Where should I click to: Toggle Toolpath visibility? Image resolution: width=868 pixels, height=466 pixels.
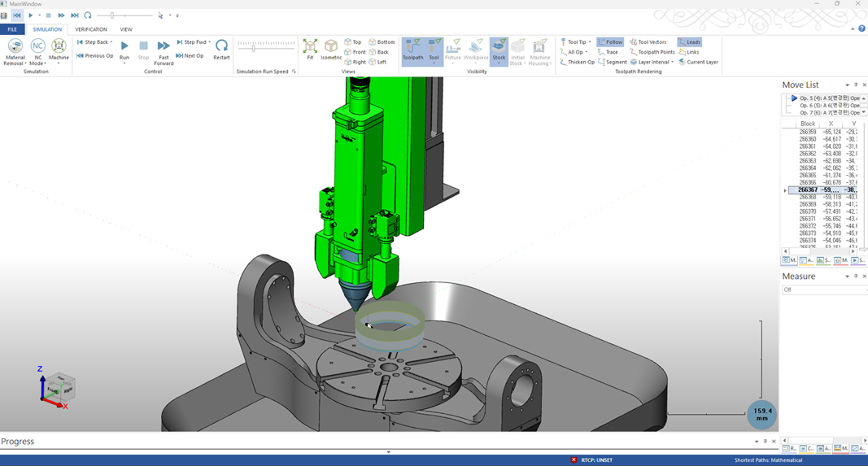point(412,49)
